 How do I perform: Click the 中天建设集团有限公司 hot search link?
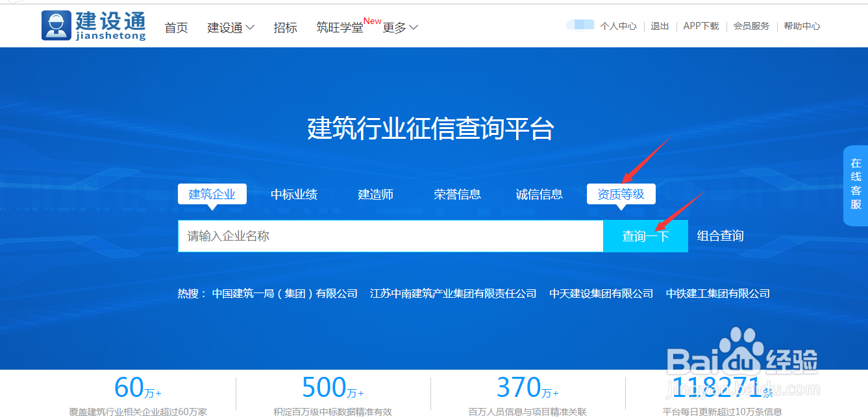pyautogui.click(x=601, y=293)
